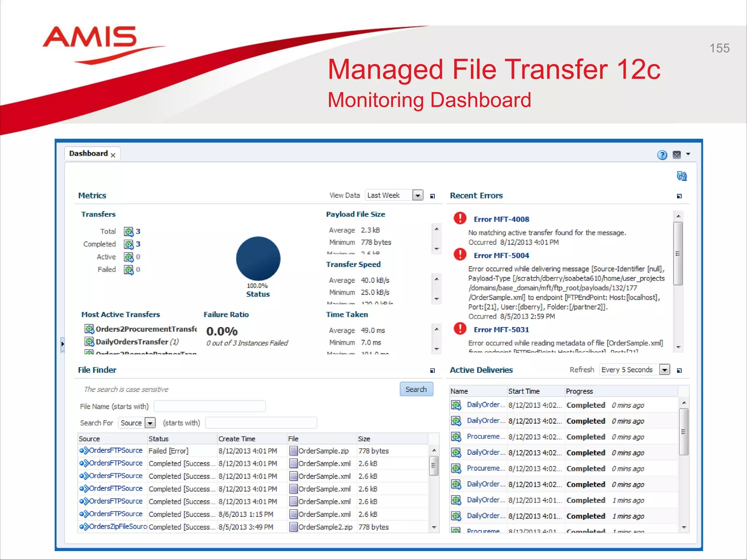This screenshot has height=560, width=747.
Task: Click the red alert icon for MFT-5004
Action: pyautogui.click(x=460, y=254)
